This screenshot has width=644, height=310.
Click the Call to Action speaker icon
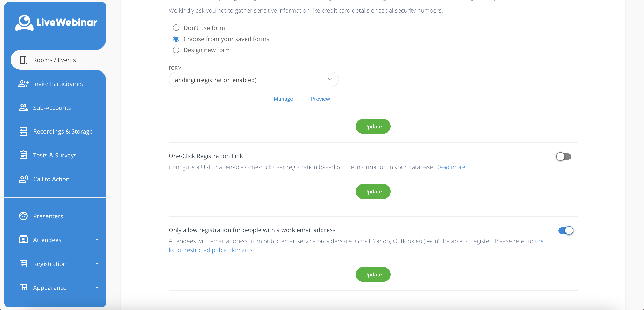point(23,179)
